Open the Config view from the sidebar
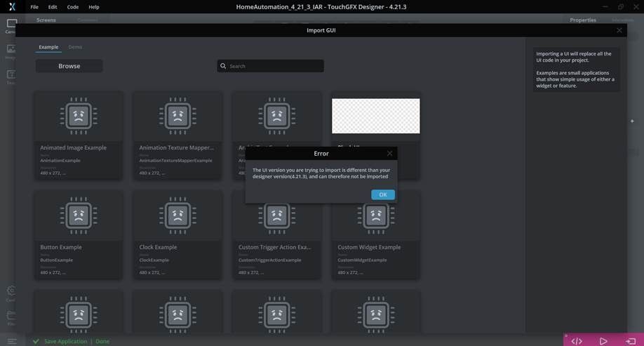Screen dimensions: 644x346 (11, 294)
